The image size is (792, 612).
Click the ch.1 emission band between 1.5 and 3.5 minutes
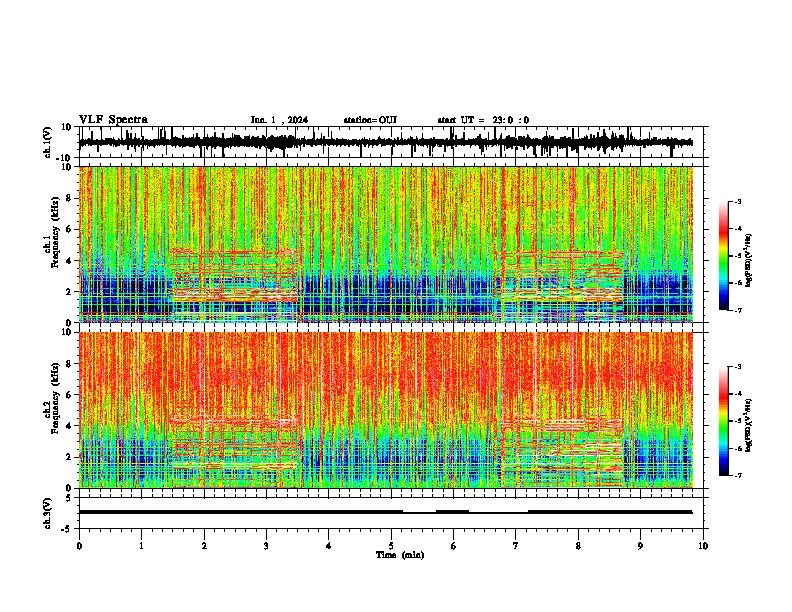(x=235, y=275)
